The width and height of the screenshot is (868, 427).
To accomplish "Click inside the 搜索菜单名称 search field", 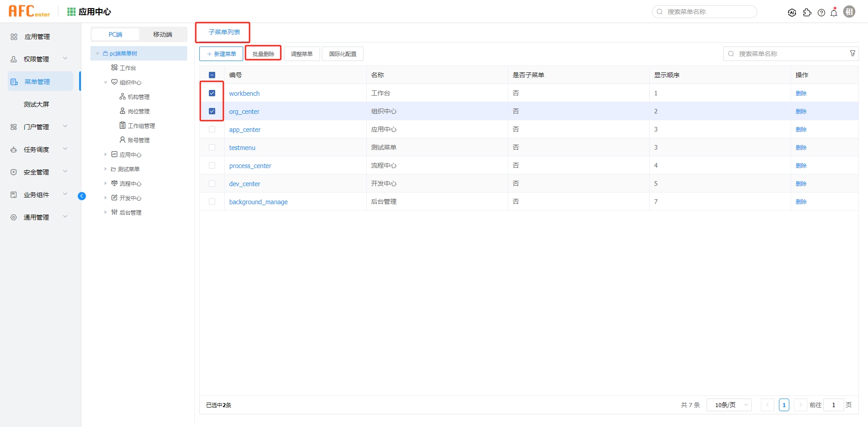I will (x=704, y=12).
